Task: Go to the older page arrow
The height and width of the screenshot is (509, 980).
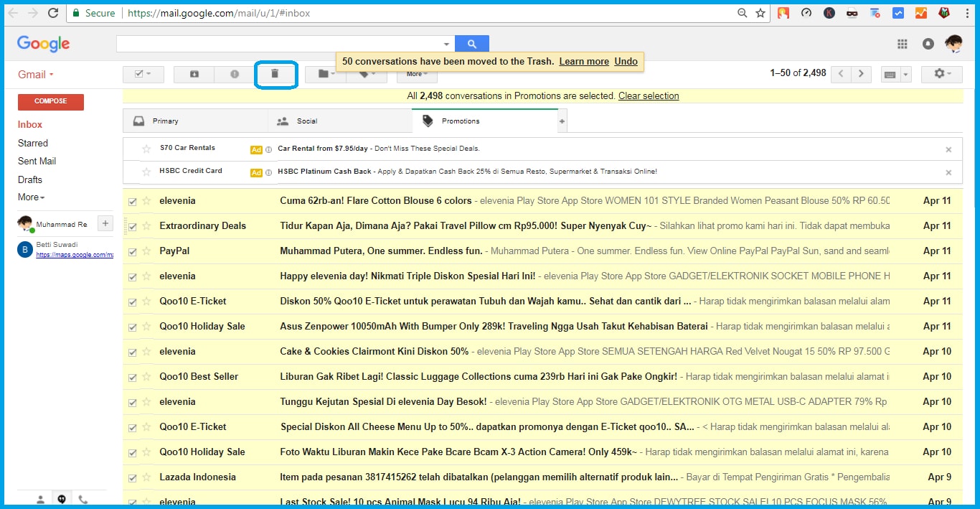Action: [x=862, y=74]
